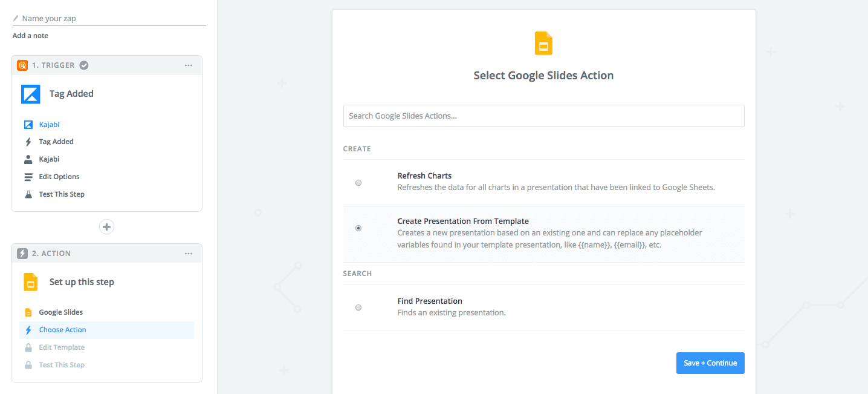Select Create Presentation From Template radio button
Viewport: 868px width, 394px height.
coord(358,228)
